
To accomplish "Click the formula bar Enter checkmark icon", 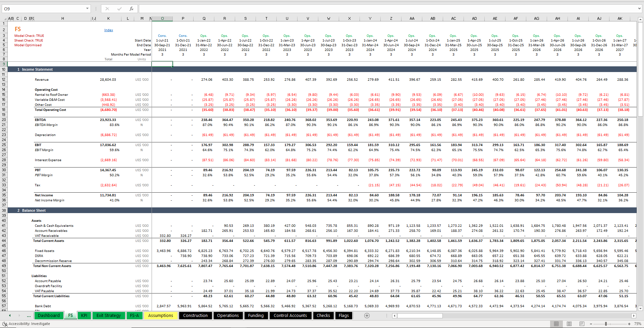I will coord(119,9).
